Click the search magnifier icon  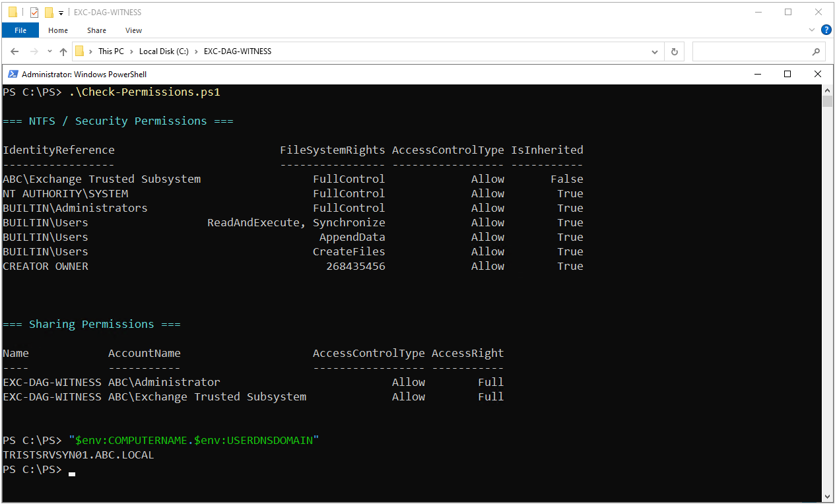click(x=816, y=51)
